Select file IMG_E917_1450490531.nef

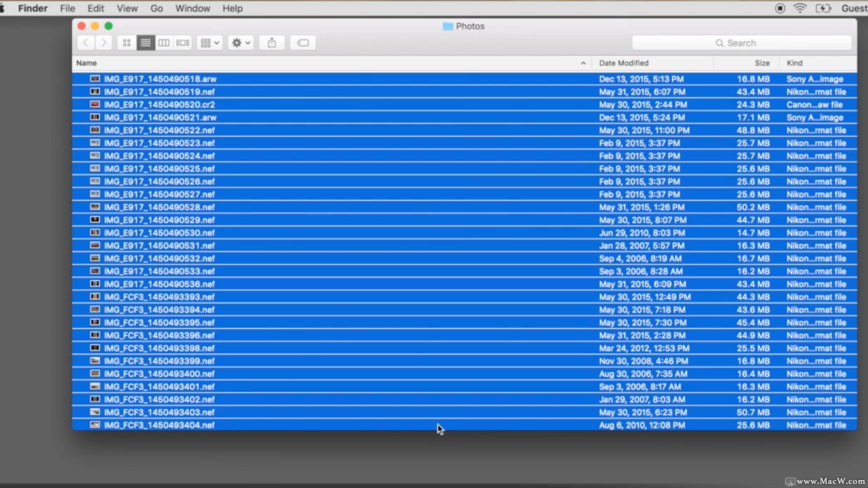tap(464, 246)
